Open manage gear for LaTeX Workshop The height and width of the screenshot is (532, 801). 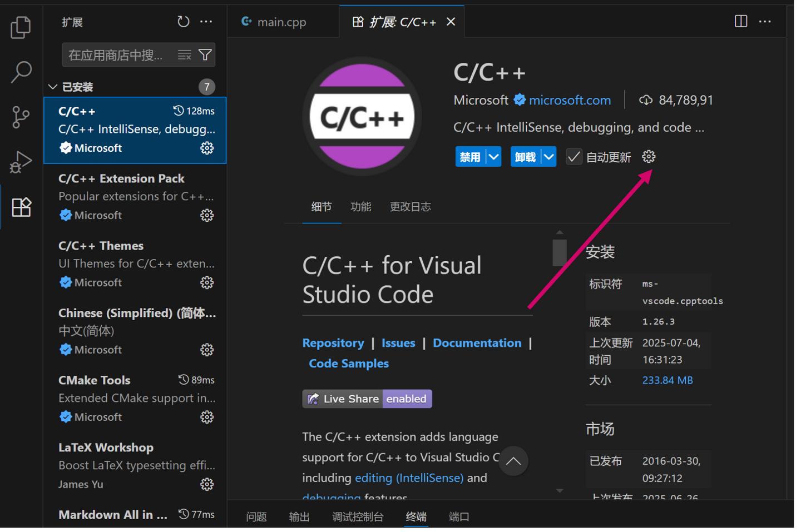click(207, 484)
